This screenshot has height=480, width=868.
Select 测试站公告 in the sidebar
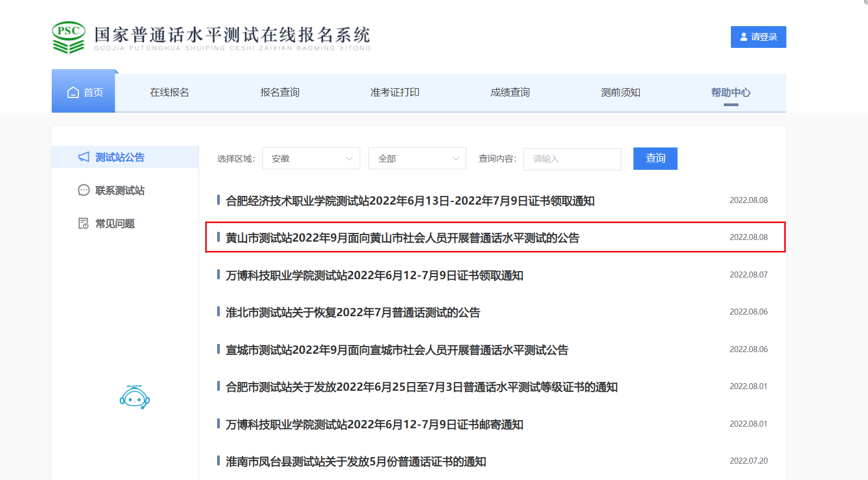pyautogui.click(x=125, y=157)
